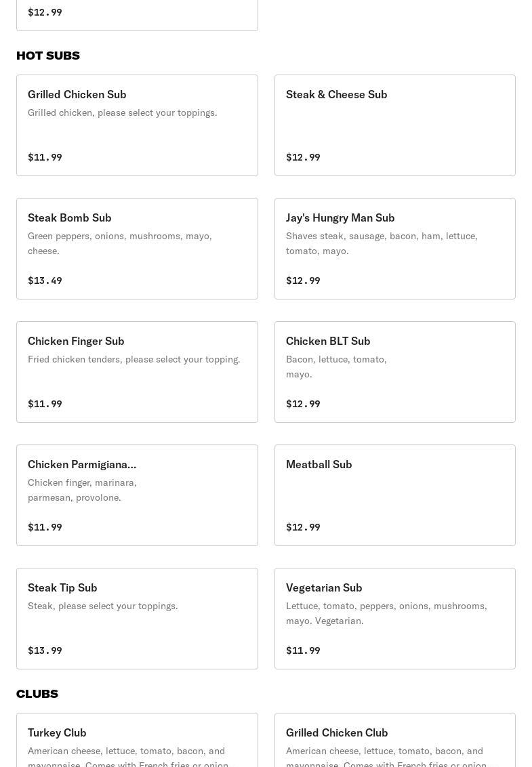Click the $13.99 Steak Tip price
The height and width of the screenshot is (767, 532).
[x=45, y=650]
